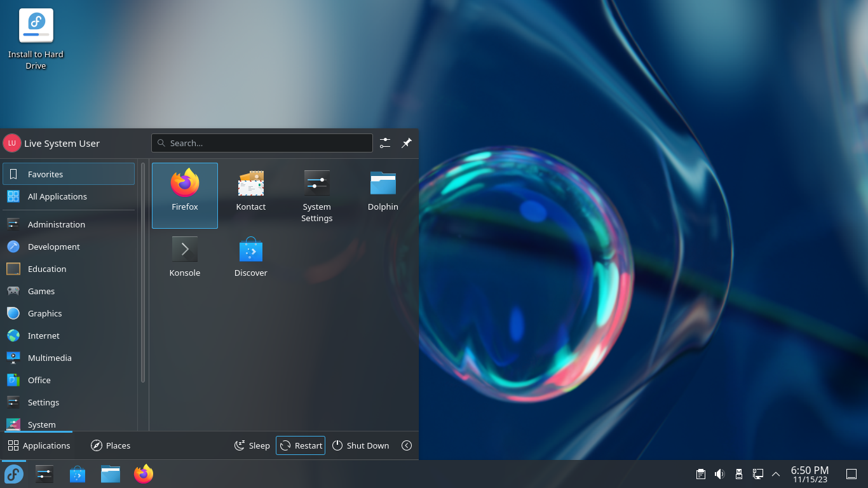Image resolution: width=868 pixels, height=488 pixels.
Task: Open the Settings category
Action: 69,402
